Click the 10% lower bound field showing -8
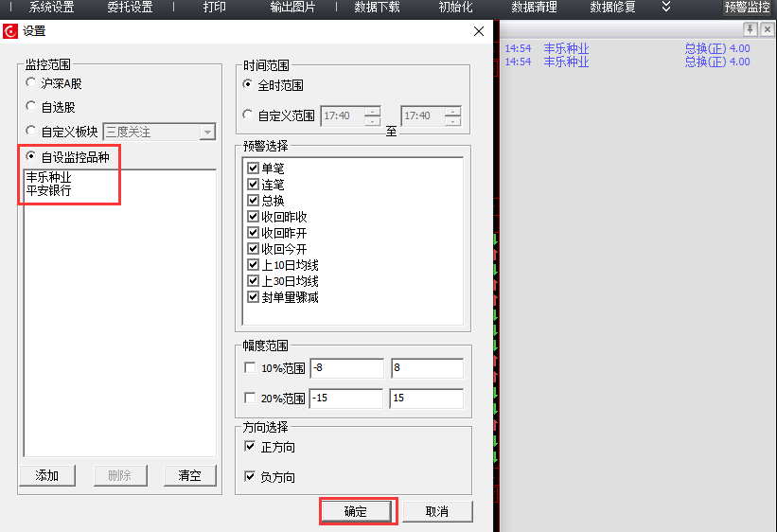The height and width of the screenshot is (532, 777). pos(347,368)
